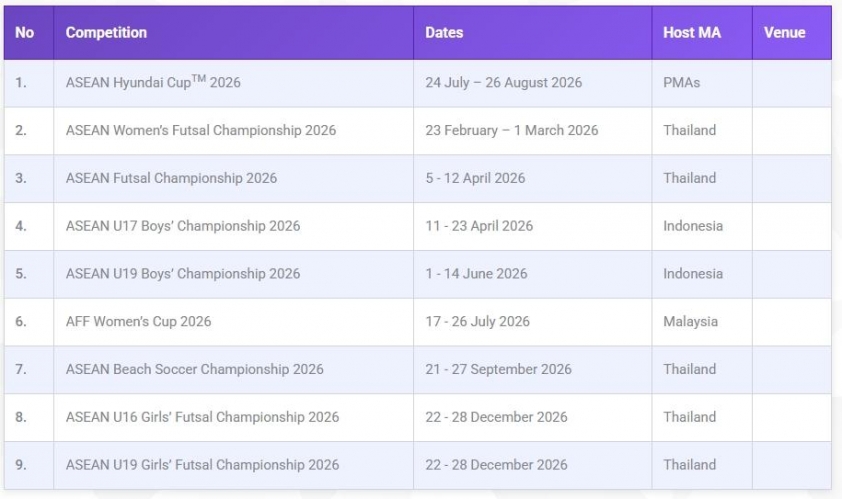Viewport: 842px width, 499px height.
Task: Click the Dates column header
Action: click(444, 33)
